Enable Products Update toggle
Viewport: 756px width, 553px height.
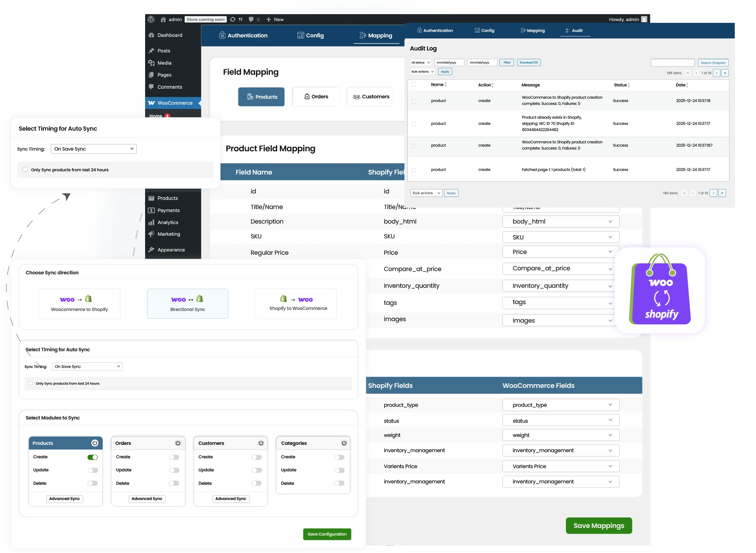[93, 470]
